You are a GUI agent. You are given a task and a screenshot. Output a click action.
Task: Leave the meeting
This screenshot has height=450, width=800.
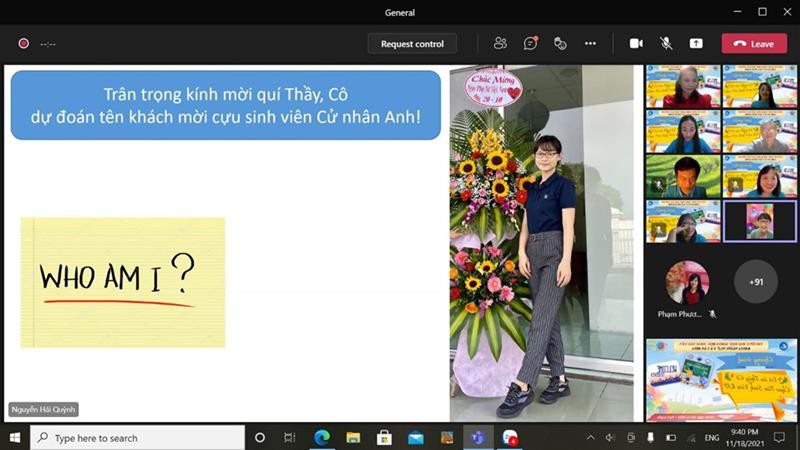pos(754,43)
